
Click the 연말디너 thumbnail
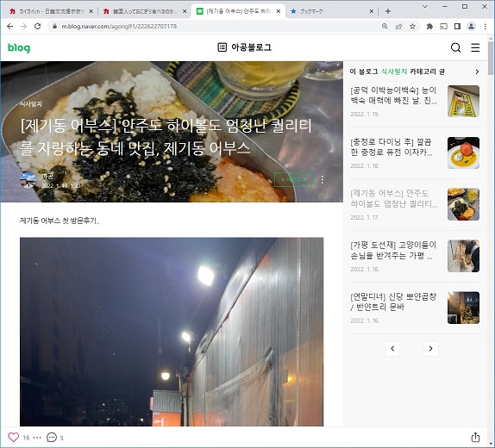click(x=463, y=308)
